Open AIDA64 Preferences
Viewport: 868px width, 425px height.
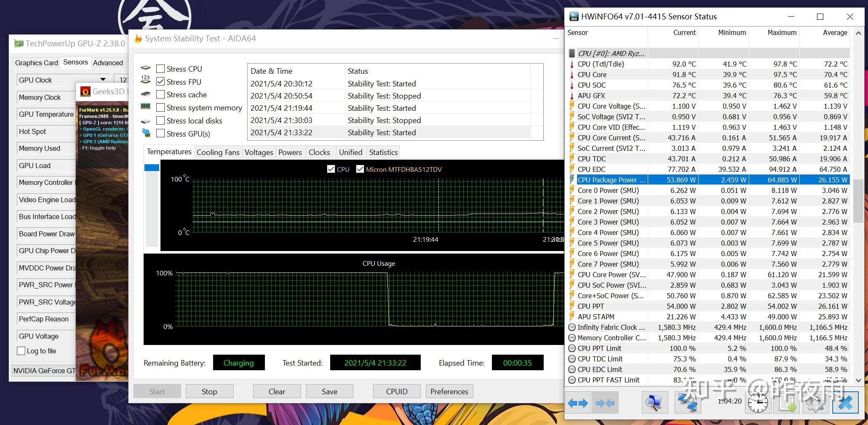(x=449, y=391)
